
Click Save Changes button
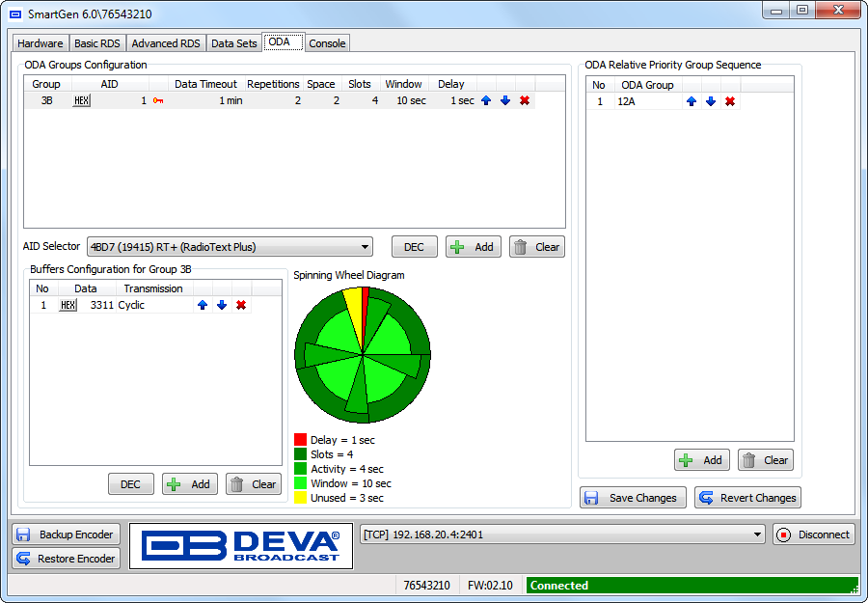click(633, 498)
